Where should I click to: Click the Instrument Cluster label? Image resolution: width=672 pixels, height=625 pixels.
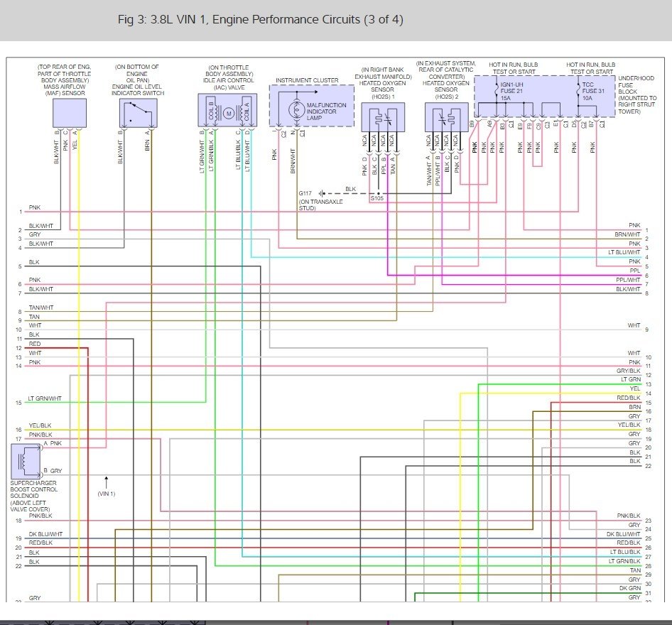pyautogui.click(x=307, y=80)
